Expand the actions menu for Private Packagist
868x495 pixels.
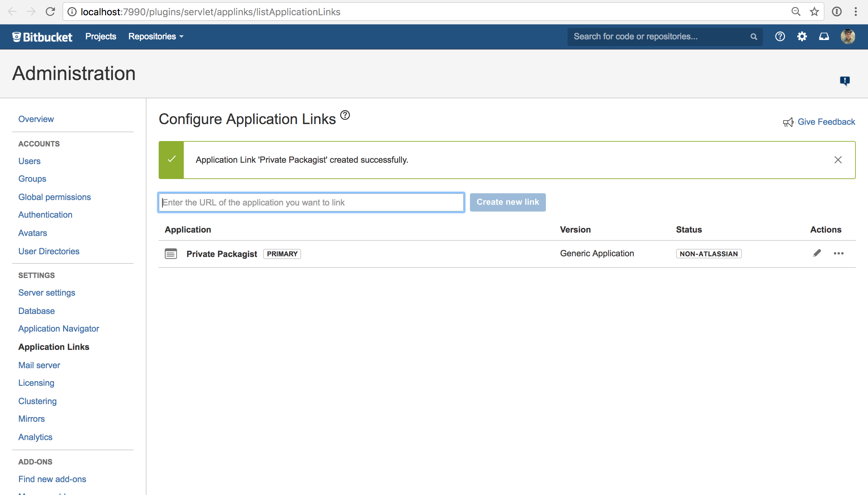coord(839,254)
